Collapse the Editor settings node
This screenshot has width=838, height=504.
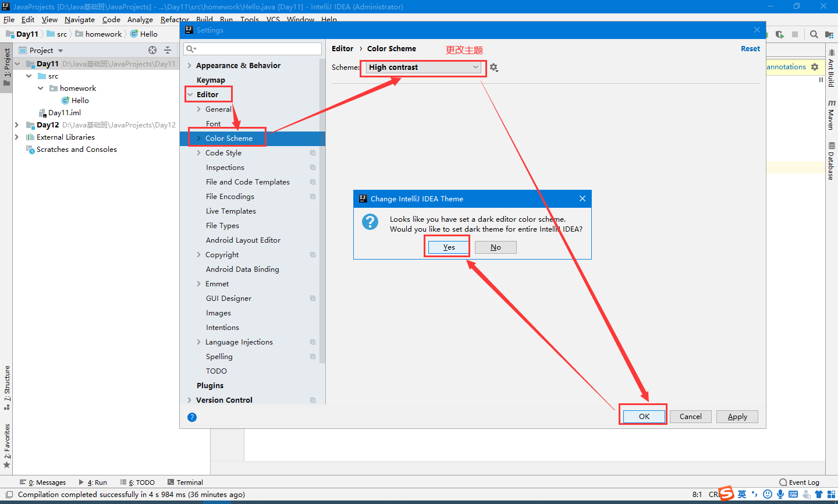190,94
